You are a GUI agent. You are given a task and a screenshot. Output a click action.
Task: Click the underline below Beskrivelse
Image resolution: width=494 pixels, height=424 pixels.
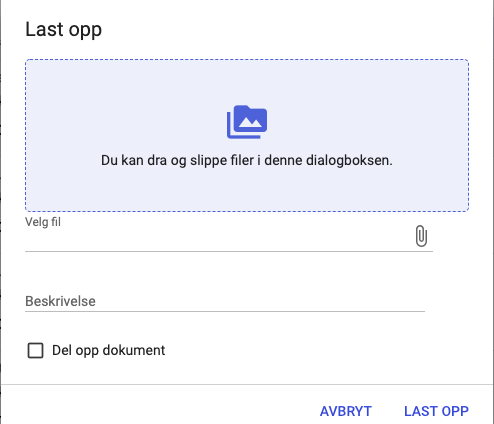click(225, 311)
